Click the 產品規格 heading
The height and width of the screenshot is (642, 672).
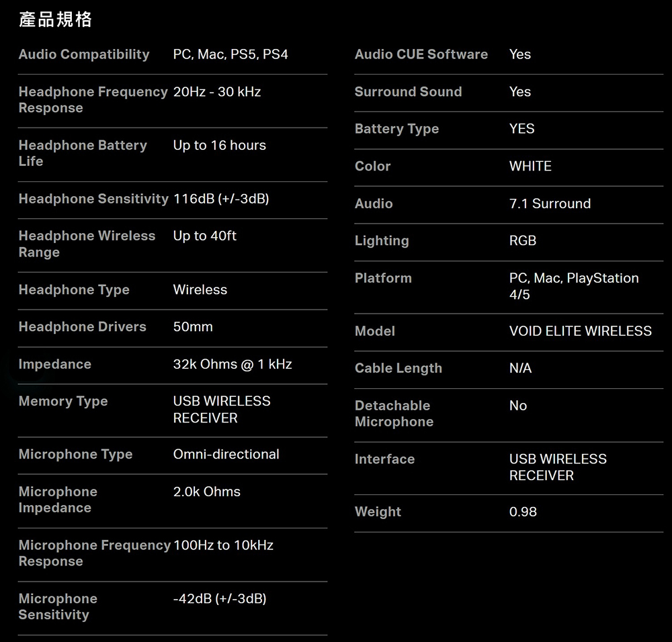[55, 19]
